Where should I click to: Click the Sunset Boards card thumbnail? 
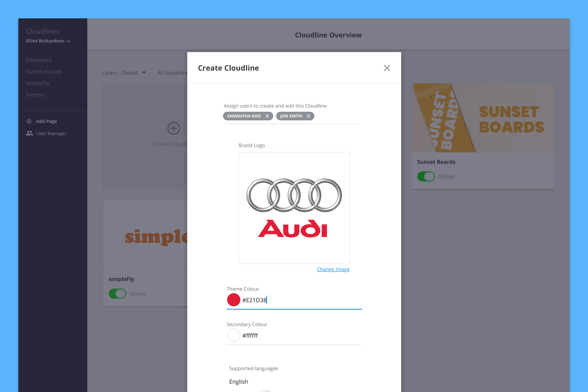[483, 118]
